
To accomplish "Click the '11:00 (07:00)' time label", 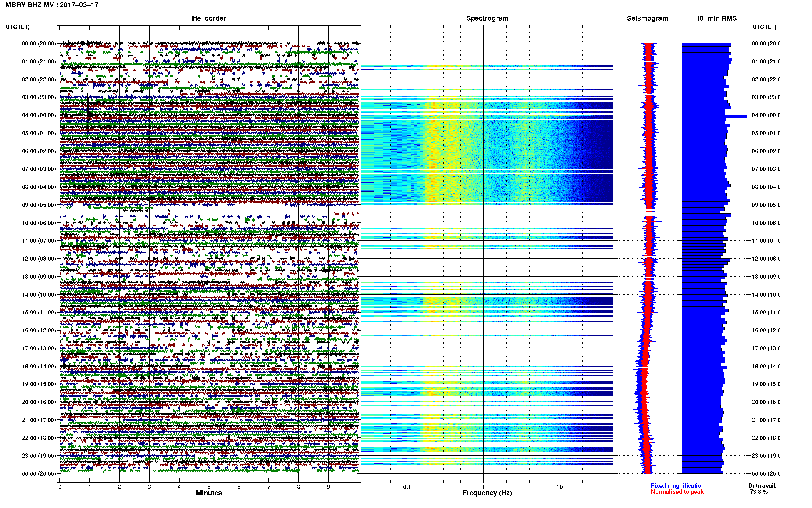I will (39, 241).
